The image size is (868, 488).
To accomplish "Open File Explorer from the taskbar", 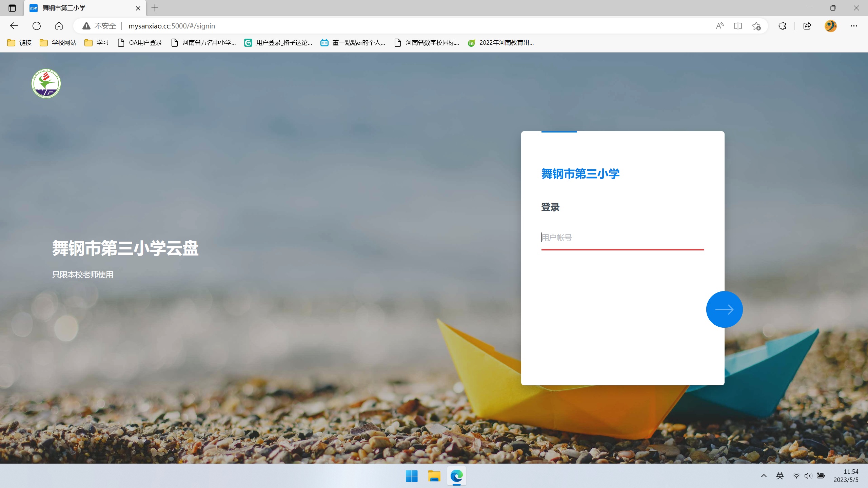I will click(x=434, y=476).
